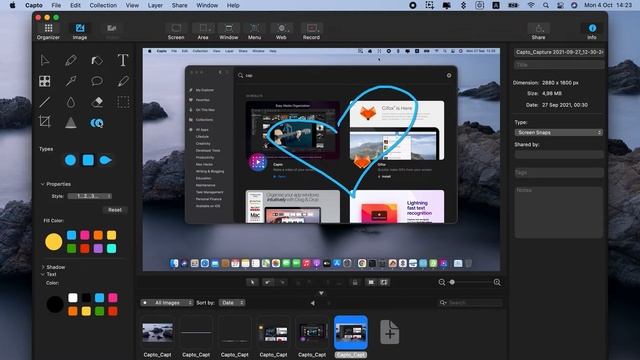Click into the Notes text area
Viewport: 640px width, 360px height.
coord(559,212)
